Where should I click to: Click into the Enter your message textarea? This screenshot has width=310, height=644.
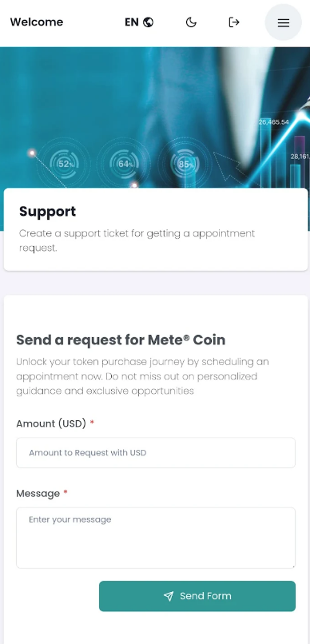(x=156, y=538)
